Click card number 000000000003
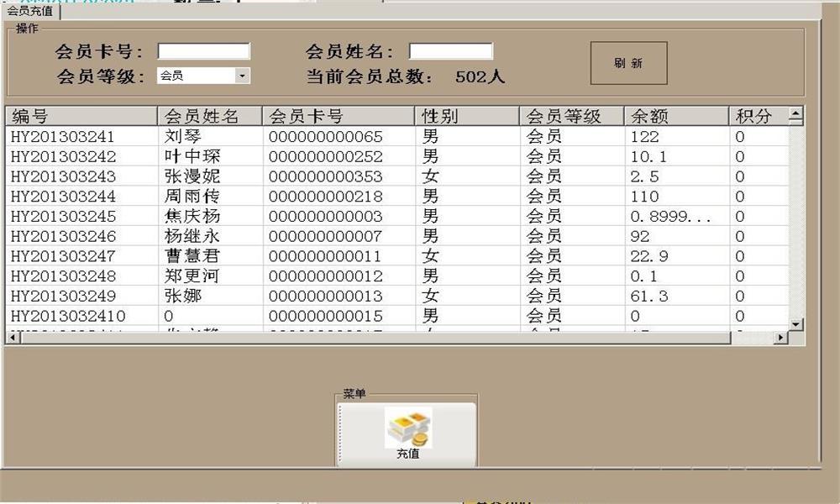 [326, 216]
